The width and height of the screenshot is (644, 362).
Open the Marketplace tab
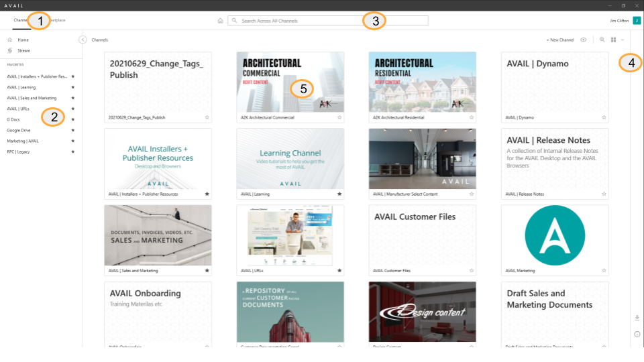[56, 20]
